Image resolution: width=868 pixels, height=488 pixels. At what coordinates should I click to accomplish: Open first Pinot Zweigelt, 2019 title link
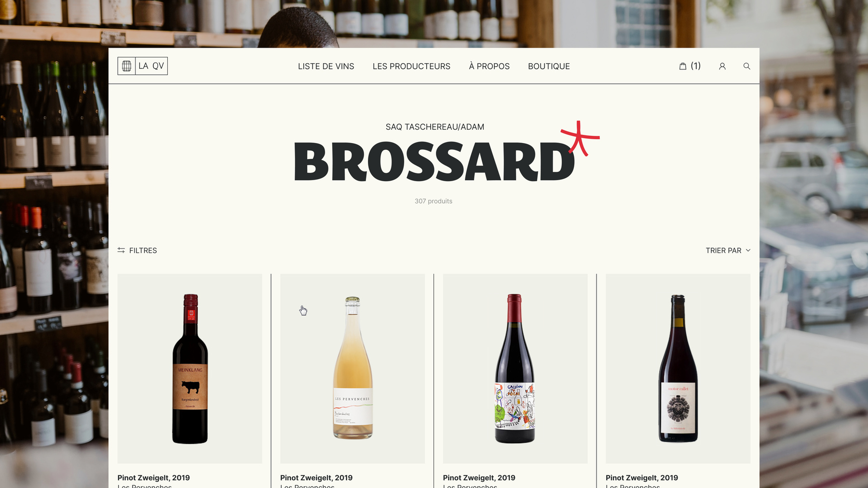click(154, 477)
